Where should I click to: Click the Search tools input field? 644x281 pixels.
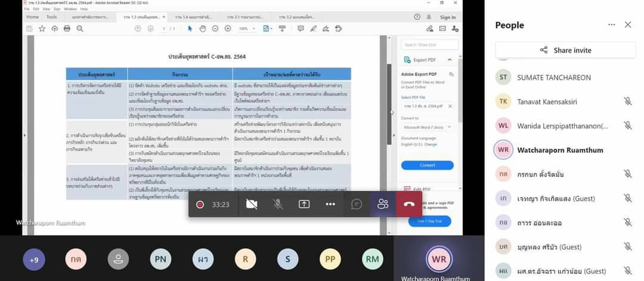pos(429,45)
